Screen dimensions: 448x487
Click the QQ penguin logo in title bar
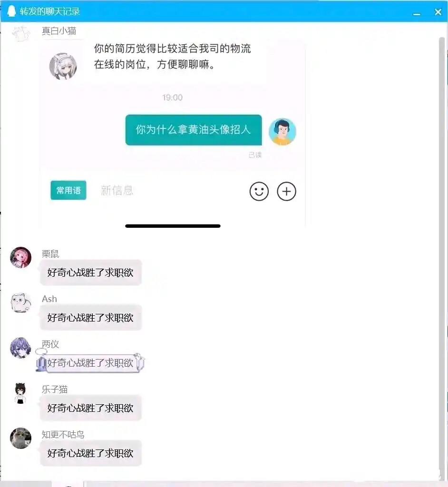[x=11, y=11]
